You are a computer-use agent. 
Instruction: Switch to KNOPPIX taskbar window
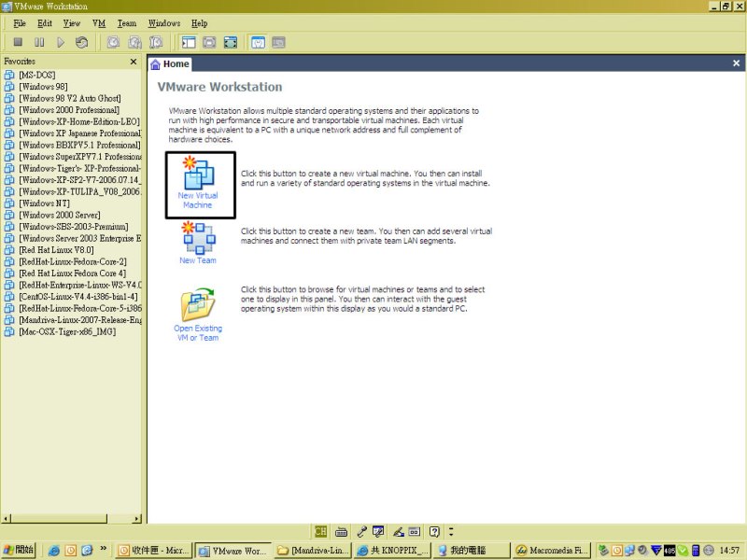click(x=392, y=550)
